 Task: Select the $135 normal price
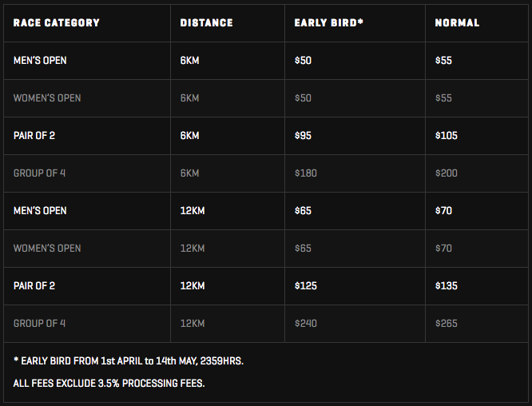click(447, 286)
